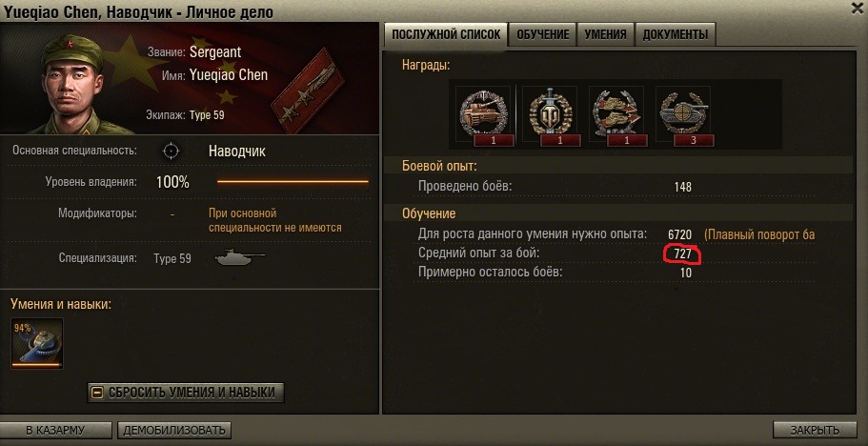
Task: Click Сбросить умения и навыки button
Action: point(186,393)
